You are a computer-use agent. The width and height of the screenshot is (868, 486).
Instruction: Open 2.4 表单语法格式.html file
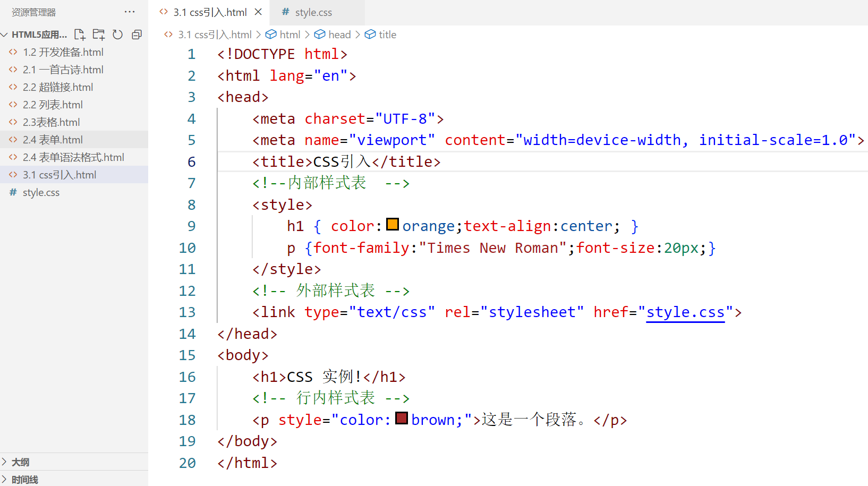click(x=73, y=157)
